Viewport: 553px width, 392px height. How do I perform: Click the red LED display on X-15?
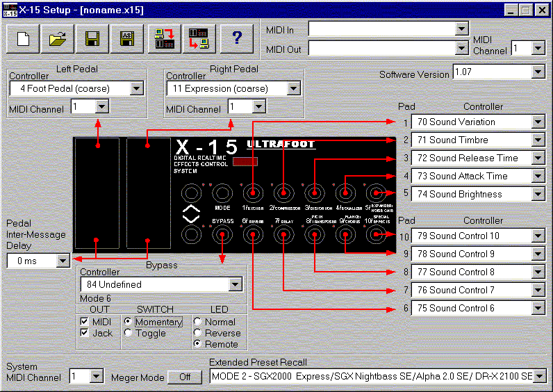tap(245, 162)
